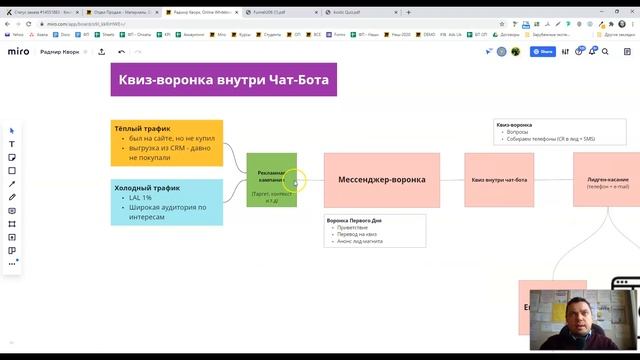
Task: Open the Sheets bookmark
Action: [104, 35]
